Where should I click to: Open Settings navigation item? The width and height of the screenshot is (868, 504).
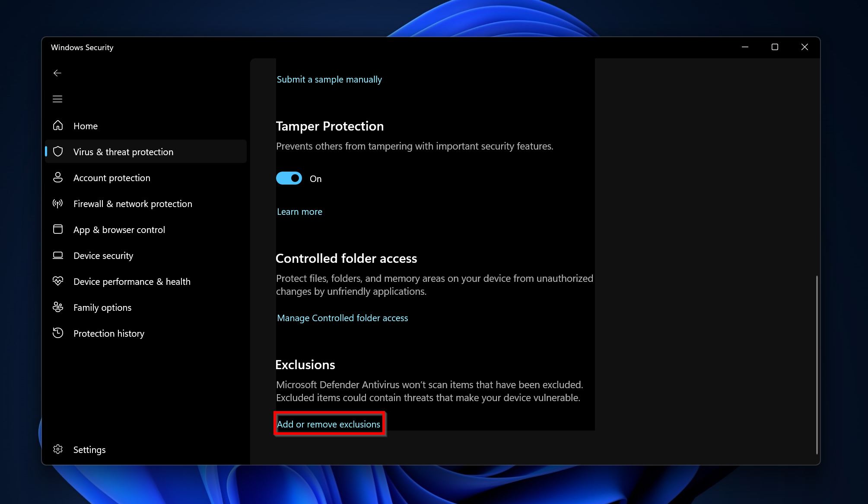tap(89, 449)
